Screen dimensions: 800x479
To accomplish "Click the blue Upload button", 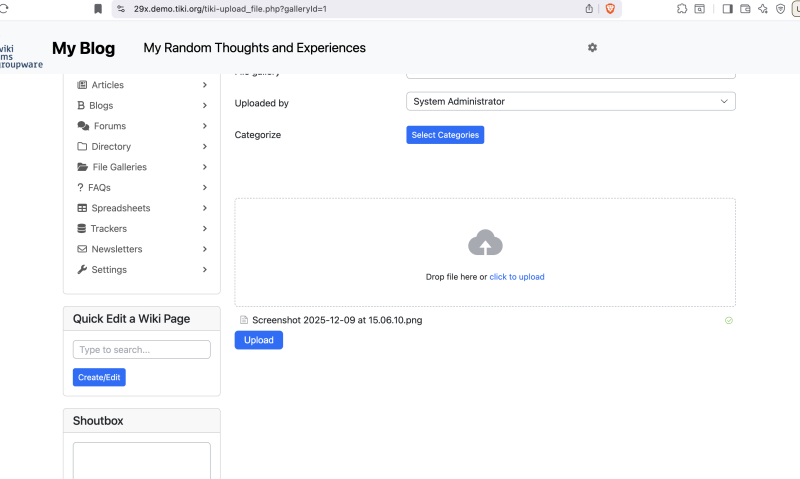I will 259,340.
